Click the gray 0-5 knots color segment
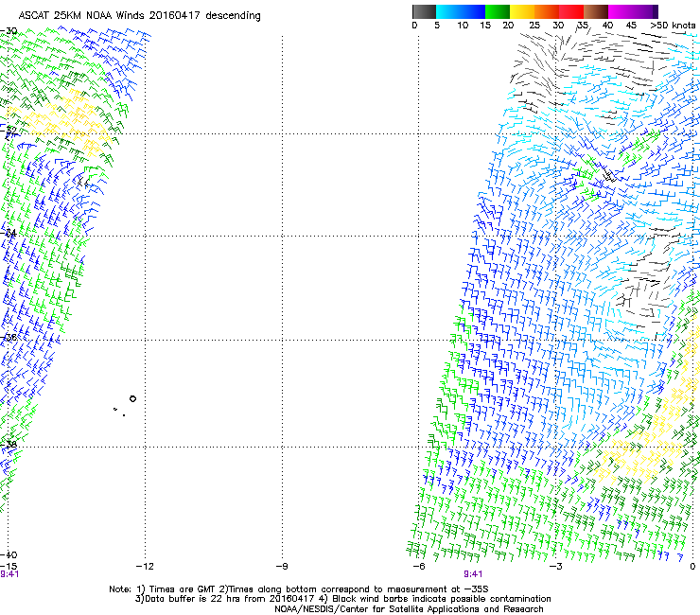Viewport: 700px width, 615px height. [424, 11]
